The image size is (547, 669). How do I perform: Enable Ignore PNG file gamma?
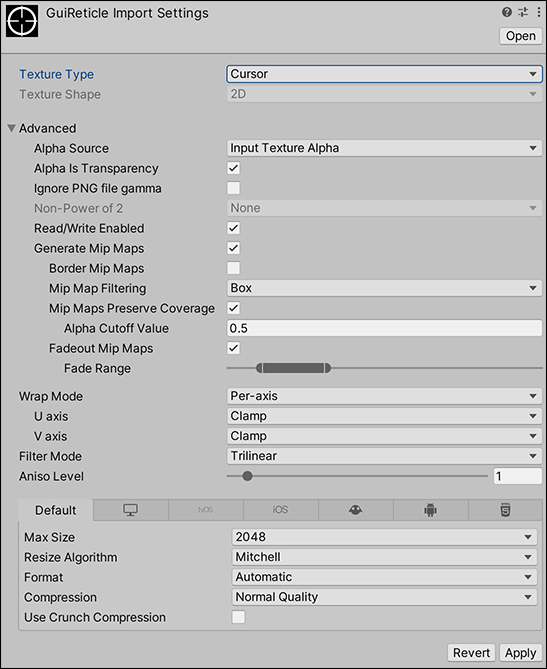[x=233, y=188]
